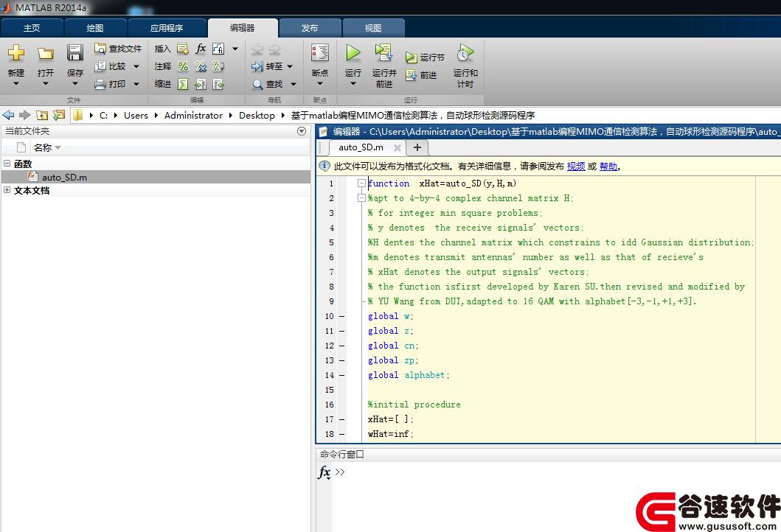Open the 断点 dropdown arrow
Image resolution: width=781 pixels, height=532 pixels.
[320, 83]
